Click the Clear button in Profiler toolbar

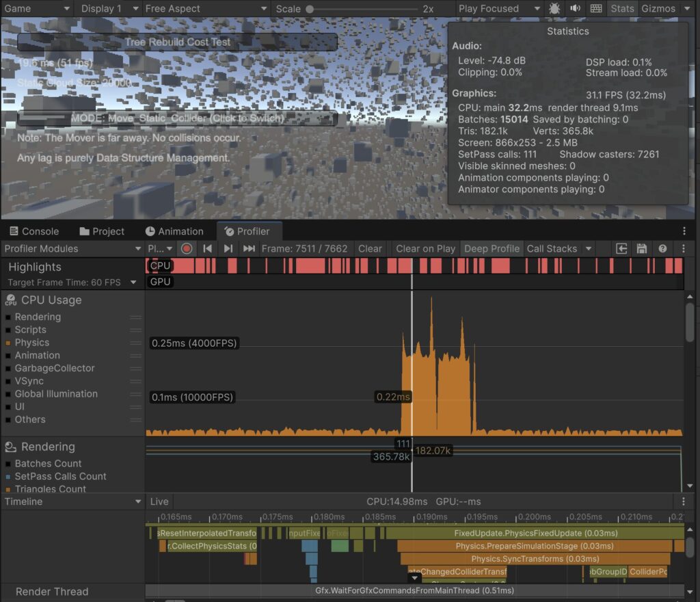(x=370, y=248)
